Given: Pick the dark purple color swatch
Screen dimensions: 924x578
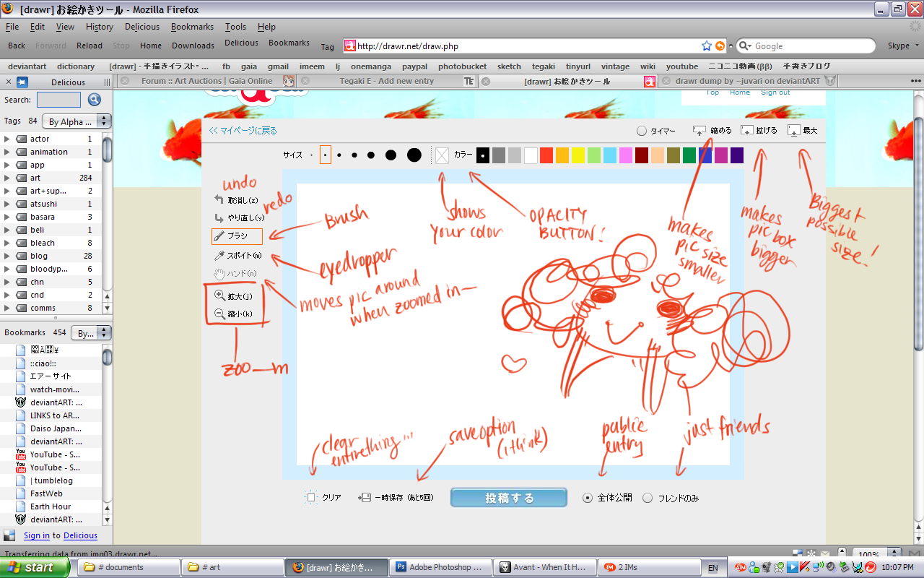Looking at the screenshot, I should pos(737,155).
